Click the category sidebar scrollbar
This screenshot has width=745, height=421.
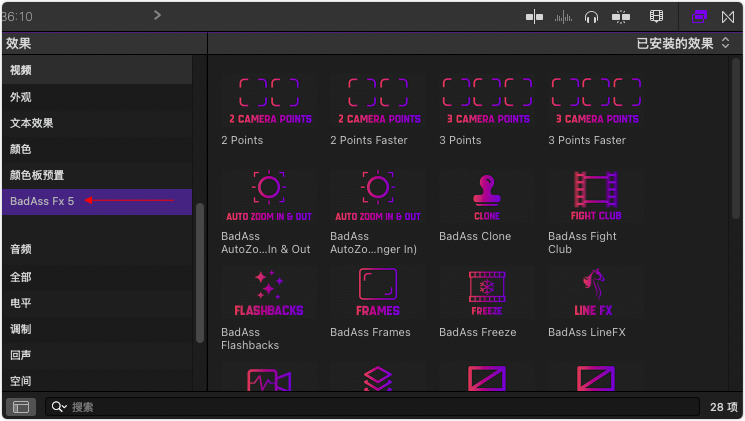click(x=200, y=273)
